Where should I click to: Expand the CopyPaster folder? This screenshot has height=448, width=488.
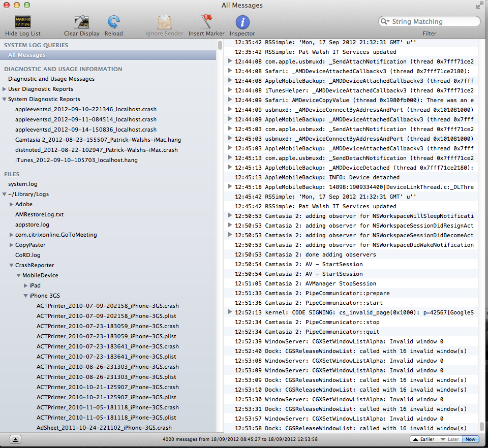coord(12,245)
